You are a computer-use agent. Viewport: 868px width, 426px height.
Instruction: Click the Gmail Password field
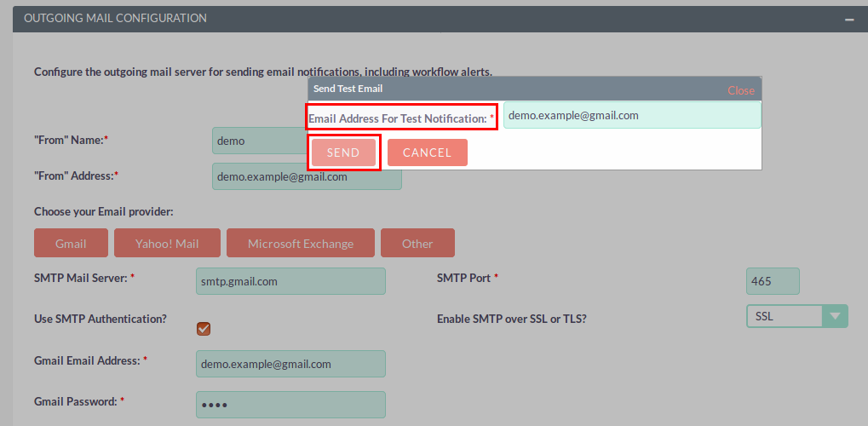tap(290, 405)
